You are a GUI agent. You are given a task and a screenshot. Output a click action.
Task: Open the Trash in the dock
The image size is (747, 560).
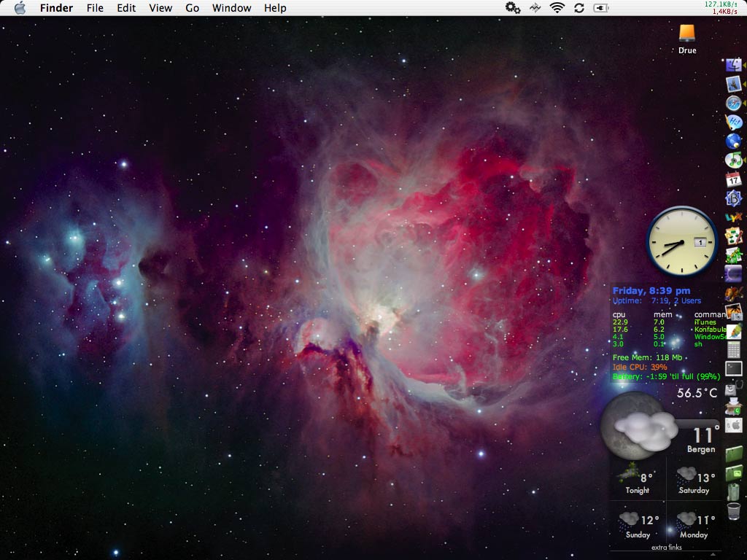tap(734, 510)
